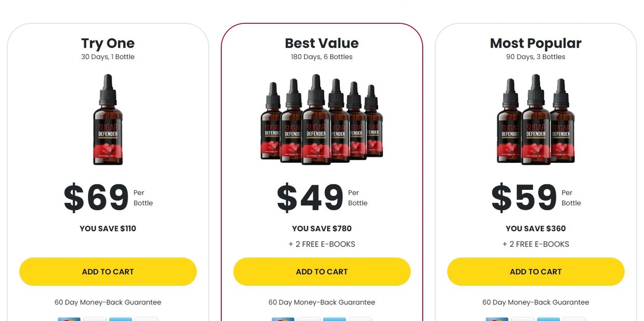The height and width of the screenshot is (321, 644).
Task: Click the $69 per bottle price
Action: click(x=108, y=198)
